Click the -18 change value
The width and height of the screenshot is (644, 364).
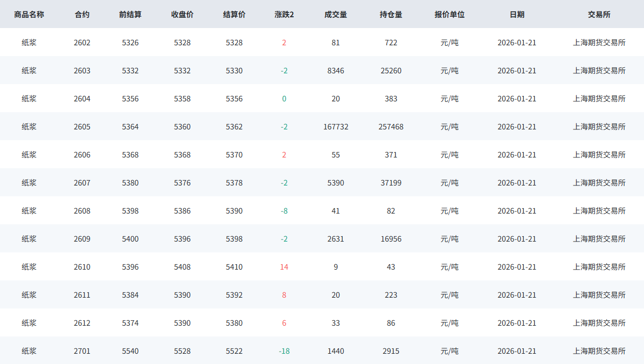pos(284,351)
